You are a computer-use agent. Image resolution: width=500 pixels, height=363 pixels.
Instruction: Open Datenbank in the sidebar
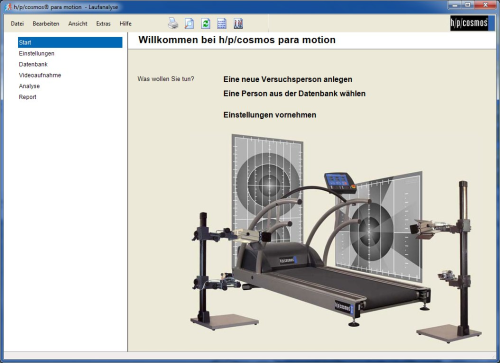(33, 64)
